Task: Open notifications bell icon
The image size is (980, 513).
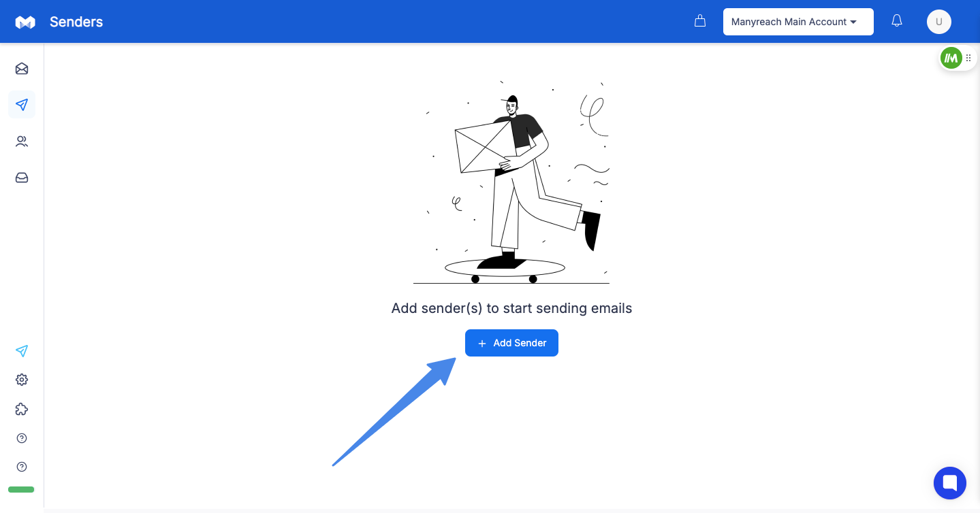Action: pyautogui.click(x=897, y=21)
